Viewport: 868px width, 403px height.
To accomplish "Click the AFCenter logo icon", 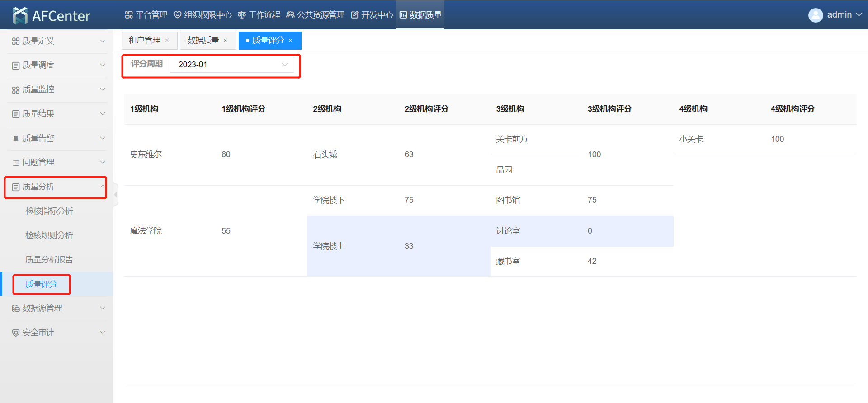I will pyautogui.click(x=20, y=16).
